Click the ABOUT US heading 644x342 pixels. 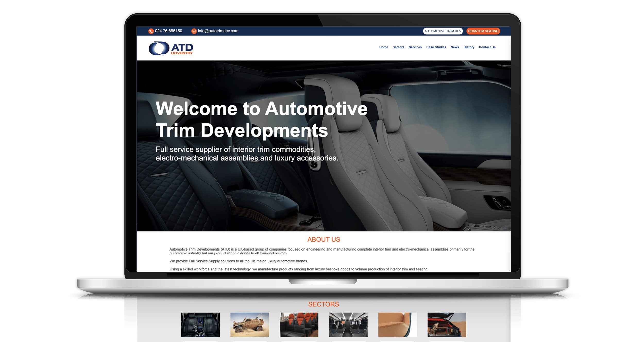point(324,240)
